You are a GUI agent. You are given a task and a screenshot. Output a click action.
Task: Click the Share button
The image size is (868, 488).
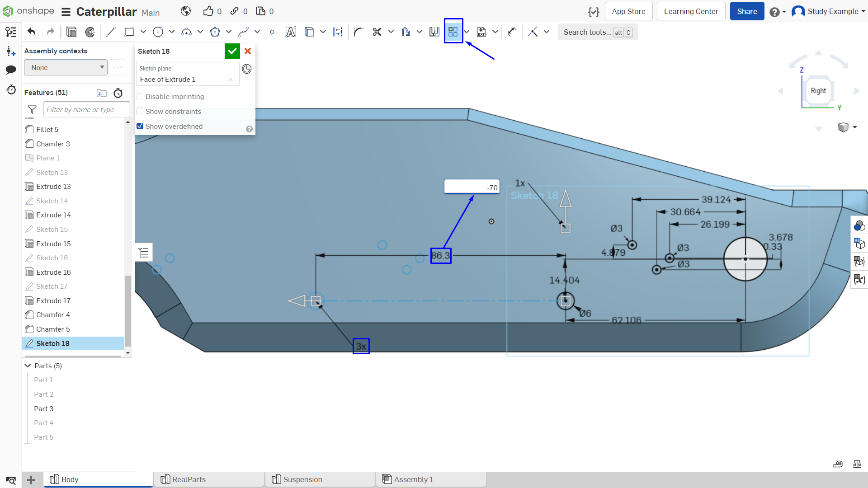tap(747, 11)
